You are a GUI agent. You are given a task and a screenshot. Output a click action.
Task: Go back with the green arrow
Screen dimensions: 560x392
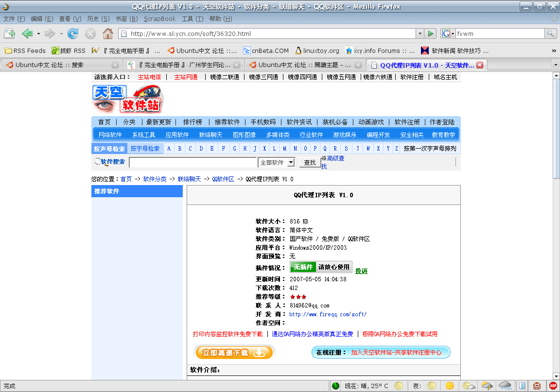pyautogui.click(x=27, y=34)
